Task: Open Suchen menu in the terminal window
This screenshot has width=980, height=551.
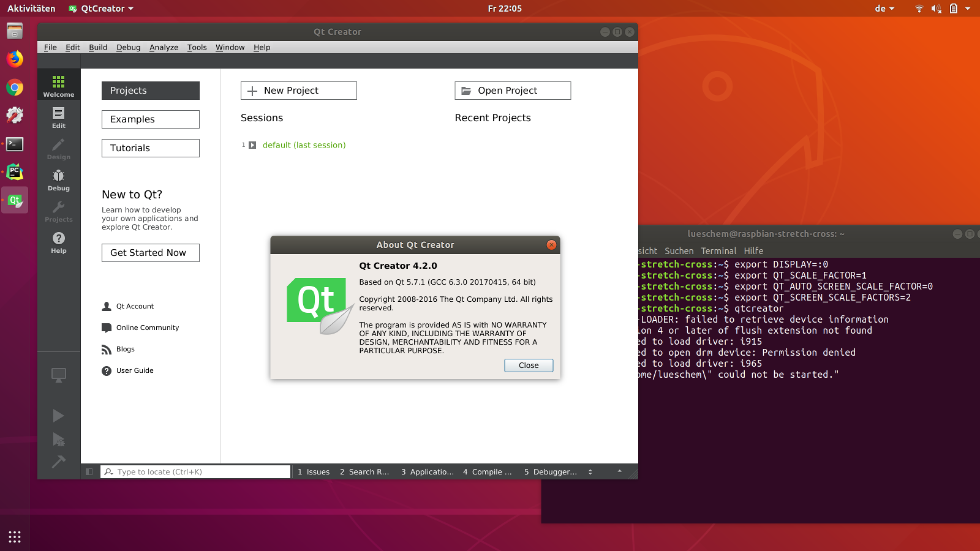Action: point(679,251)
